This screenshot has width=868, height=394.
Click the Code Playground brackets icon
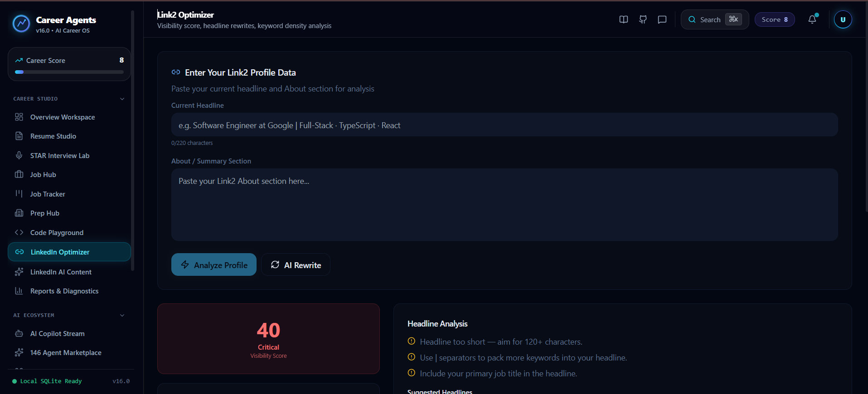pyautogui.click(x=19, y=232)
